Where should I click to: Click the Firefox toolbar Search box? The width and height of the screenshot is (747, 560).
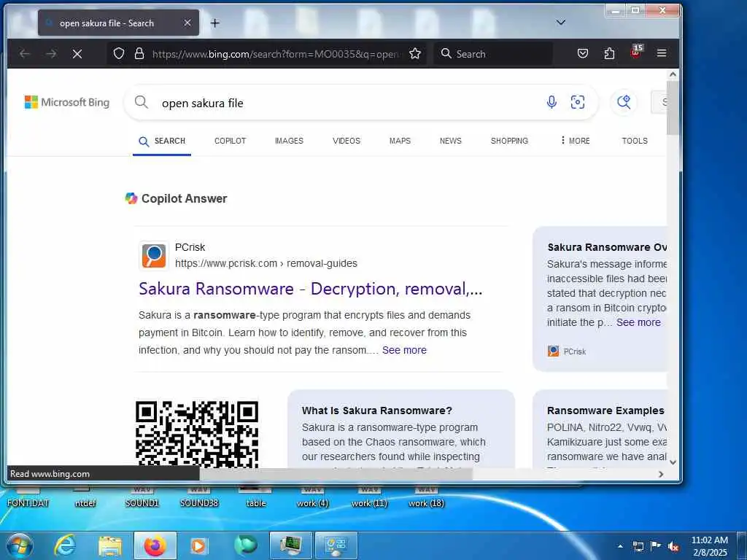pos(493,54)
